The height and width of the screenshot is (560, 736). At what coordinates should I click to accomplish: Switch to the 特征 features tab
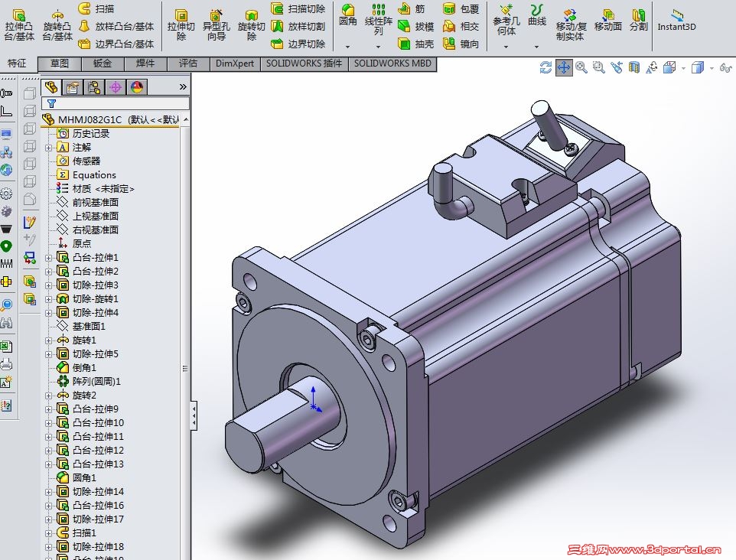tap(17, 63)
